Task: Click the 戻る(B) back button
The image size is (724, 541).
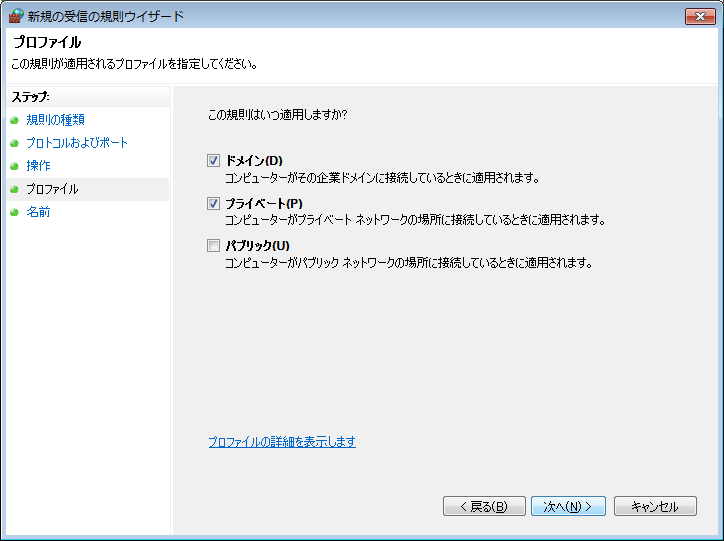Action: [x=484, y=506]
